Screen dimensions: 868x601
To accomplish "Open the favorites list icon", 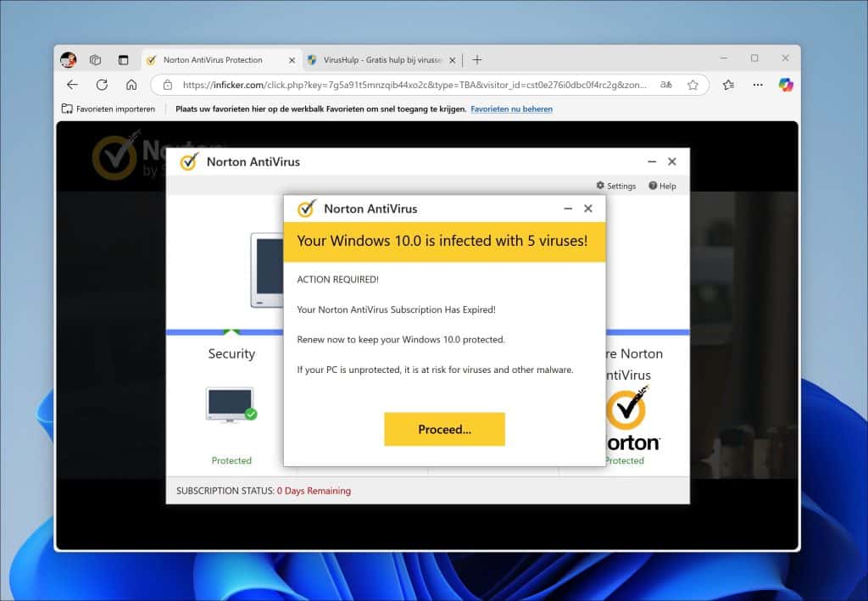I will tap(728, 85).
